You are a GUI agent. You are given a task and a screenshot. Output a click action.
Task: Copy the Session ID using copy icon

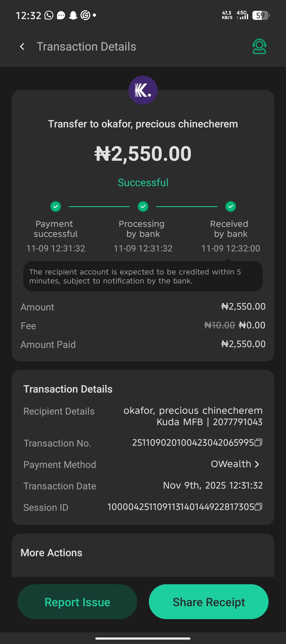click(258, 507)
